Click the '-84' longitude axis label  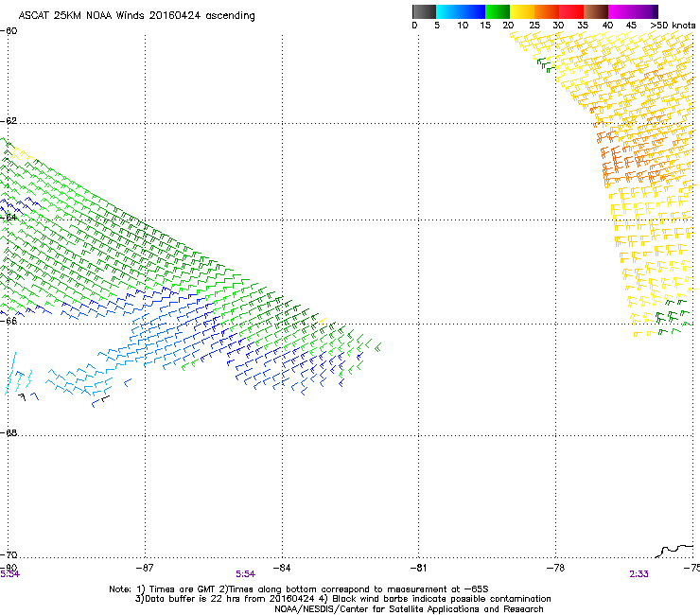tap(282, 568)
